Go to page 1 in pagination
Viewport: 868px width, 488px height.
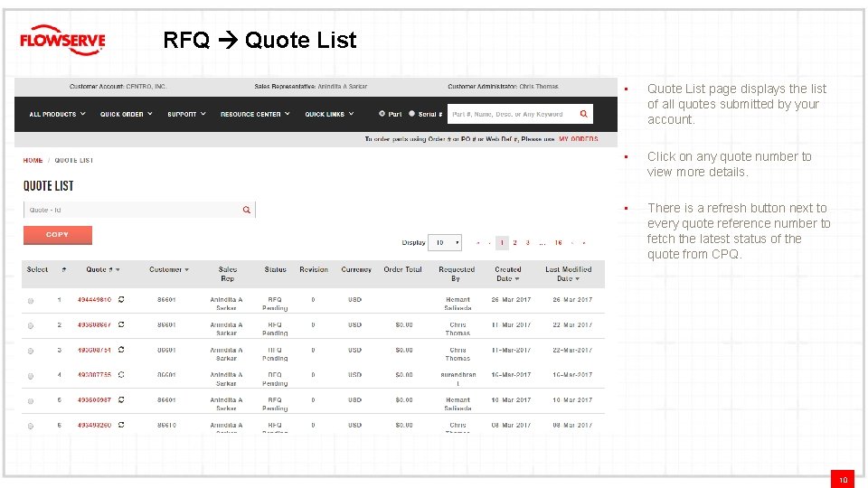502,242
